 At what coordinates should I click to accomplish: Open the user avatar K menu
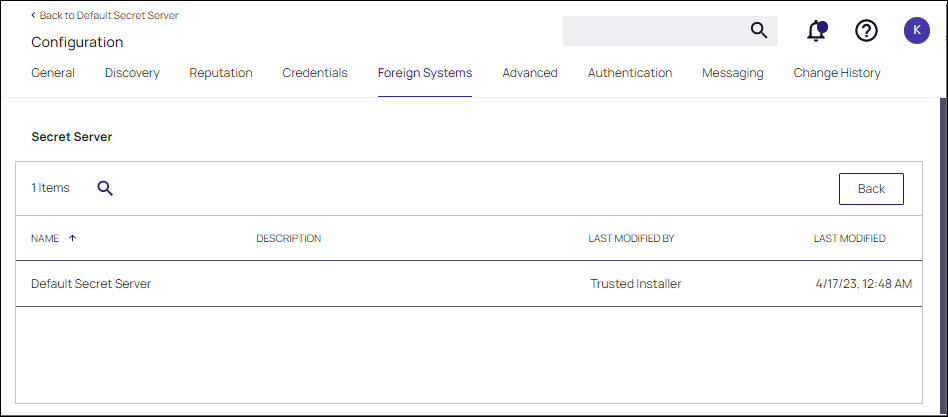point(917,30)
